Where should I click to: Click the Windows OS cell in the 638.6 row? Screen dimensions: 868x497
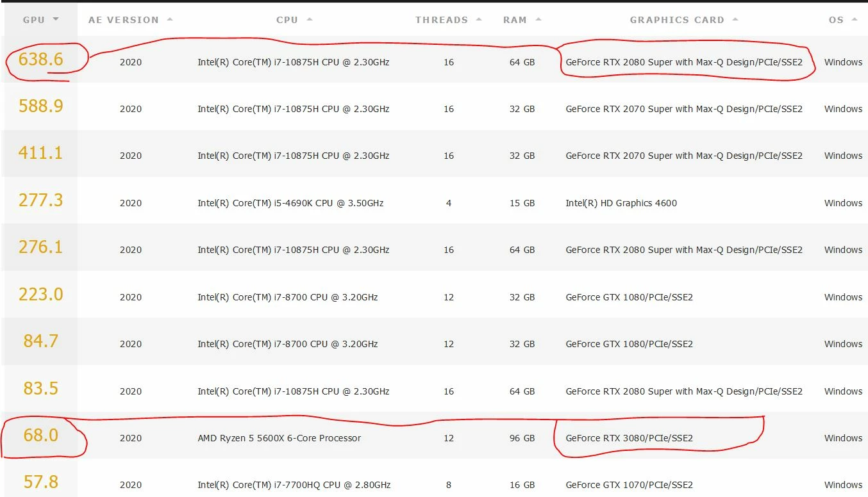[x=843, y=62]
